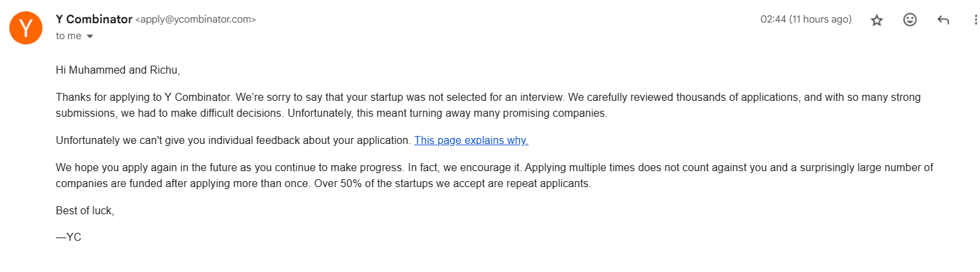Add an emoji reaction to the email
This screenshot has height=272, width=980.
click(x=910, y=21)
